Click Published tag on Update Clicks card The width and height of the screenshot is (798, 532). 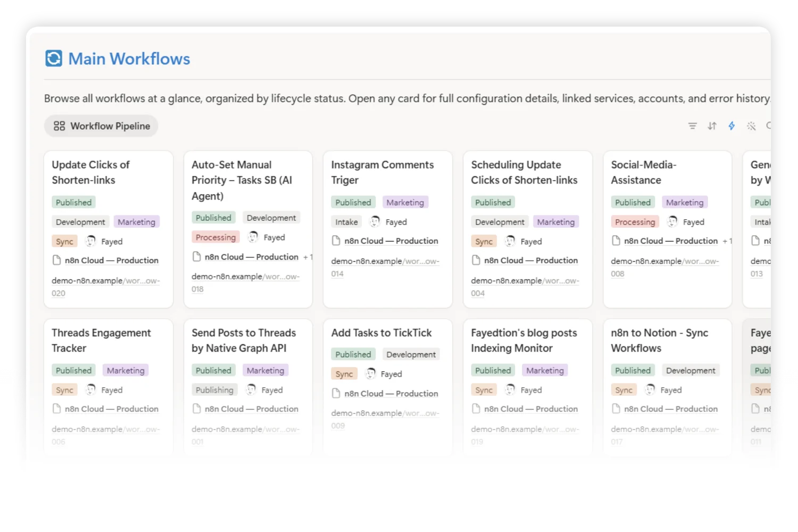[x=73, y=203]
